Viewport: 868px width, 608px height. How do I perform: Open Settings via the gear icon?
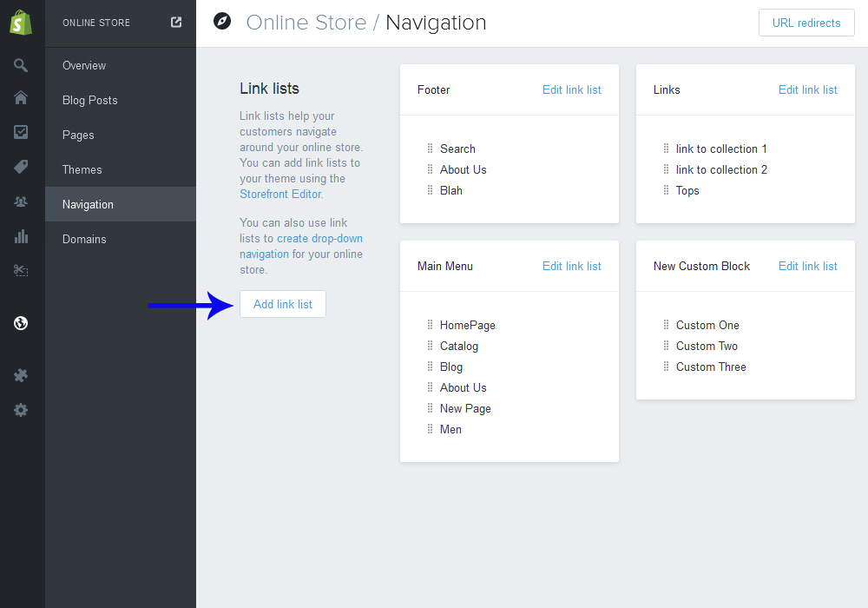pos(21,410)
